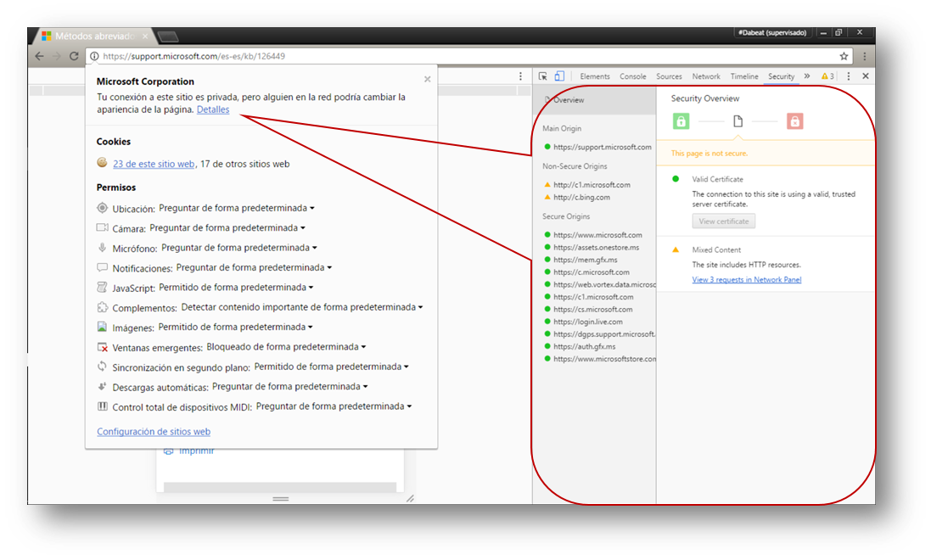The image size is (931, 560).
Task: Open Sincronización en segundo plano dropdown
Action: tap(331, 367)
